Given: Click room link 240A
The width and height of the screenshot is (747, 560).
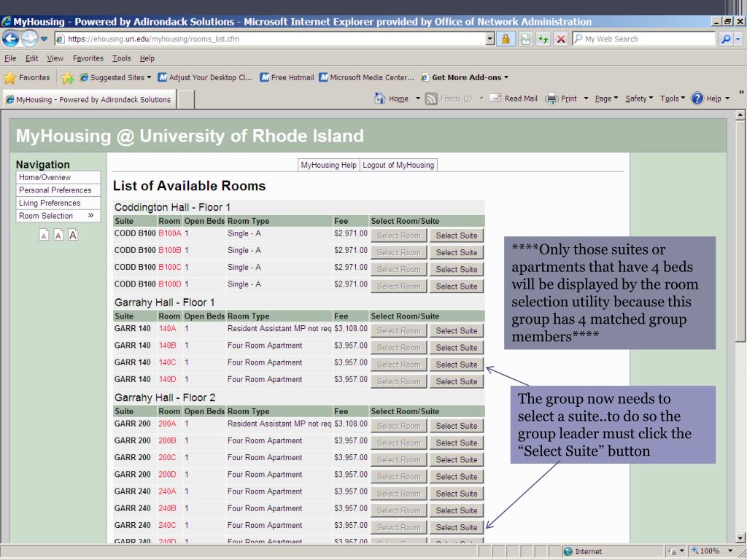Looking at the screenshot, I should [x=167, y=491].
